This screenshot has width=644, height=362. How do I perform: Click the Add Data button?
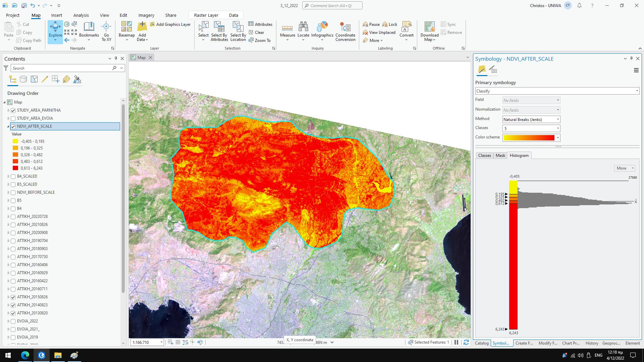[142, 32]
